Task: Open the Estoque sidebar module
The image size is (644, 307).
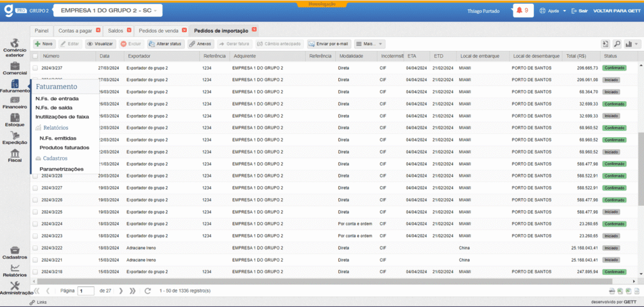Action: 14,120
